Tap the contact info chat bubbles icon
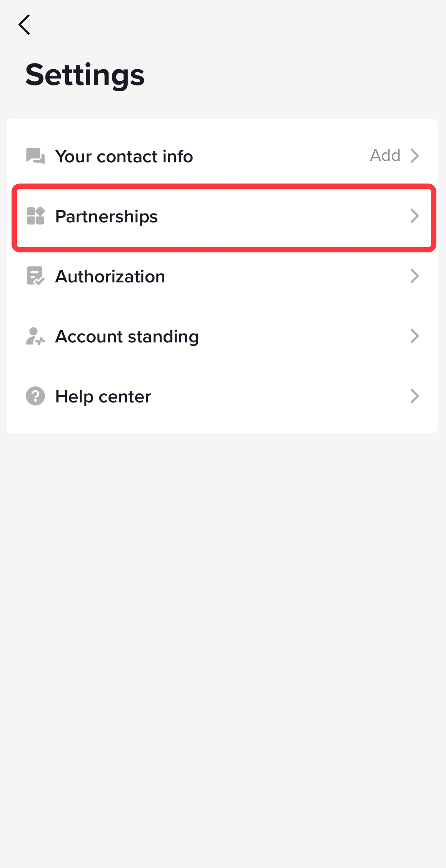Screen dimensions: 446x868 tap(35, 156)
